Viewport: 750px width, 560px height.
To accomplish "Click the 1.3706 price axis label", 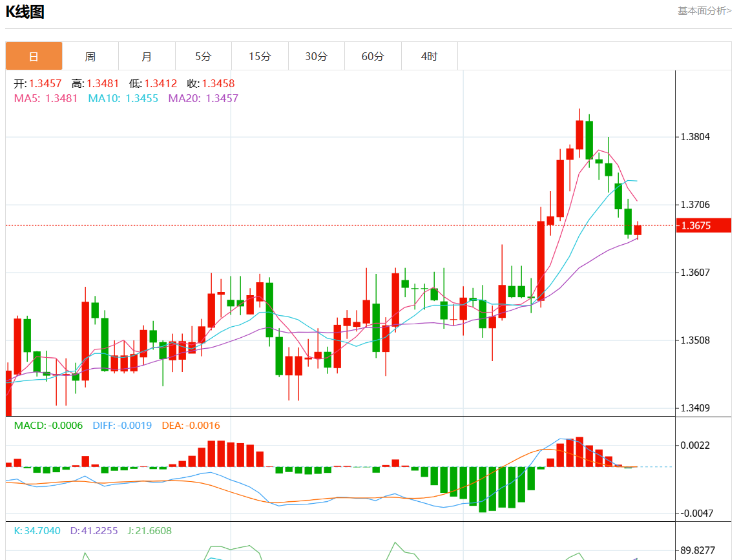I will tap(695, 205).
